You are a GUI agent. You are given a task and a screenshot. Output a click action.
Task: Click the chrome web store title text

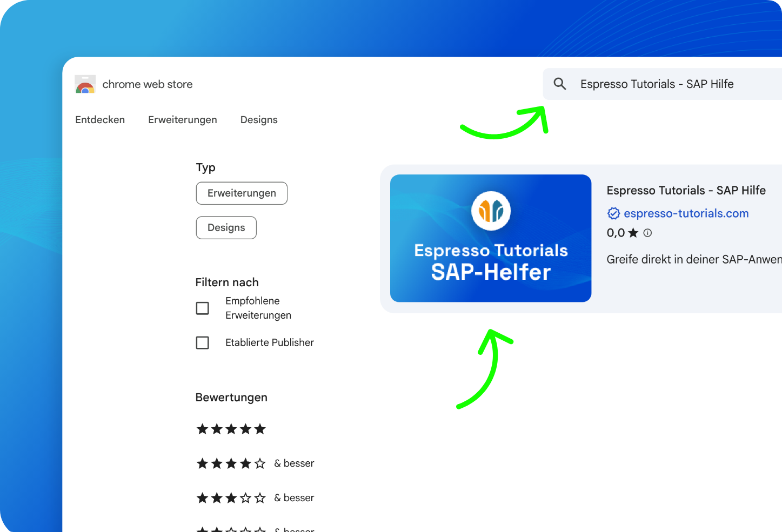tap(148, 84)
